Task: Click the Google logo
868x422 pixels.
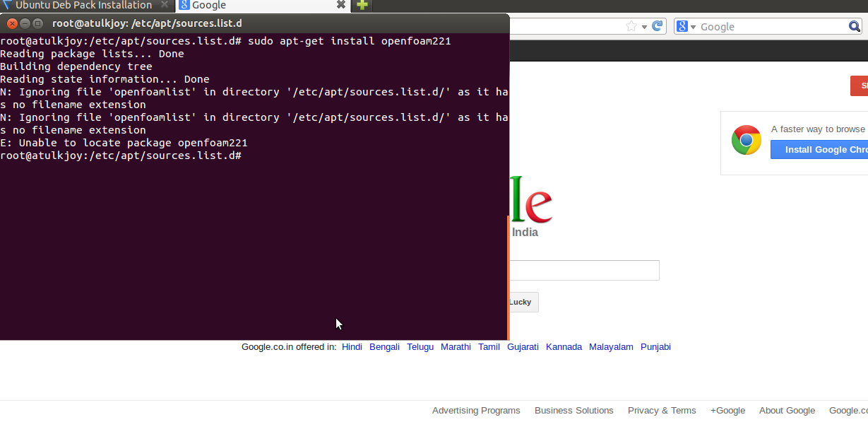Action: click(530, 200)
